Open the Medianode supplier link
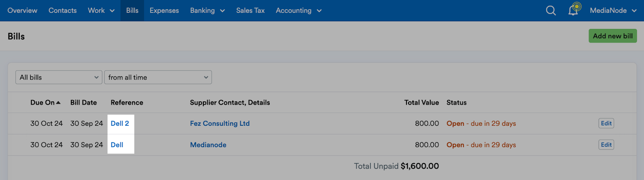Viewport: 644px width, 180px height. (208, 145)
